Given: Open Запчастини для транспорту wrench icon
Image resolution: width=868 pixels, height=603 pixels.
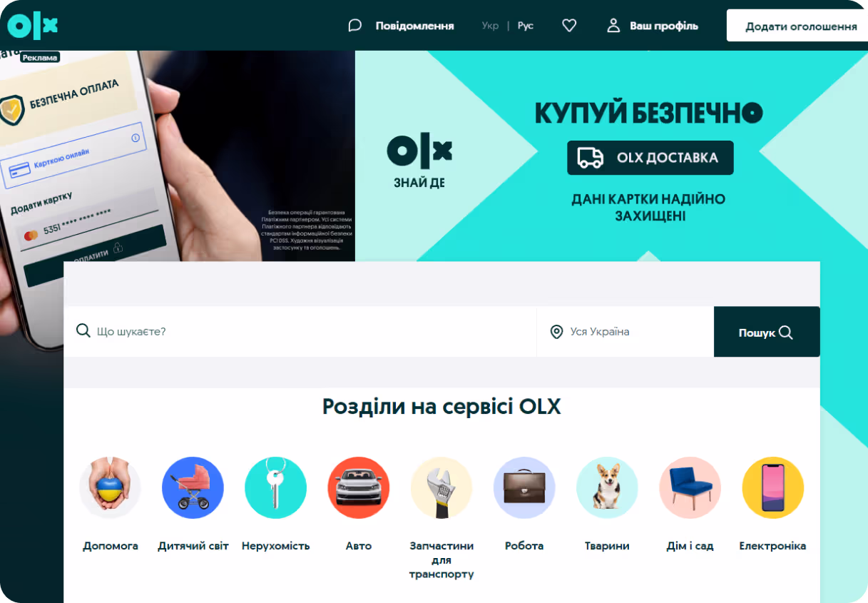Looking at the screenshot, I should [441, 488].
